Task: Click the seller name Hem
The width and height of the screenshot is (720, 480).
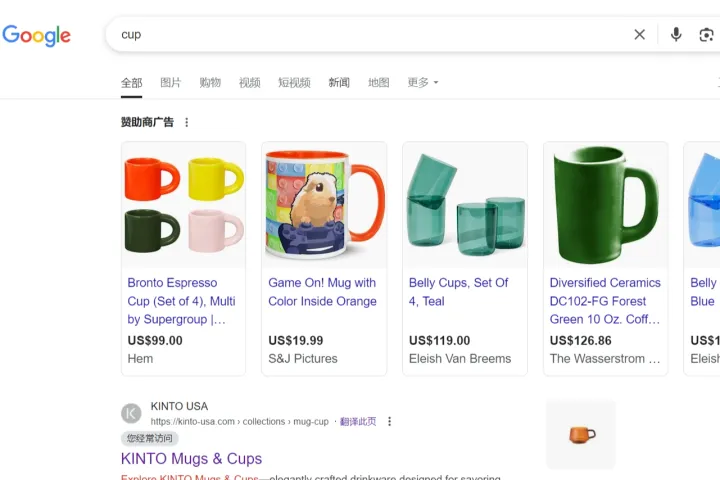Action: [x=140, y=358]
